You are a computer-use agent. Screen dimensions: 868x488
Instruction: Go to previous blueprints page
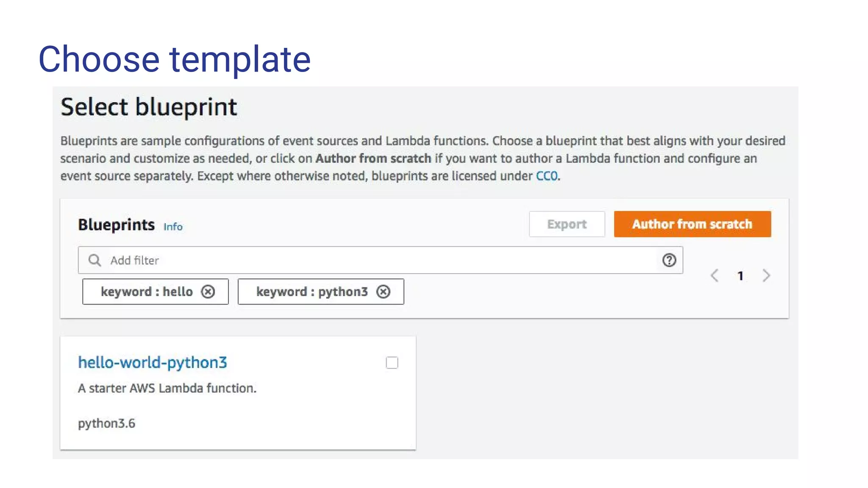pyautogui.click(x=715, y=276)
